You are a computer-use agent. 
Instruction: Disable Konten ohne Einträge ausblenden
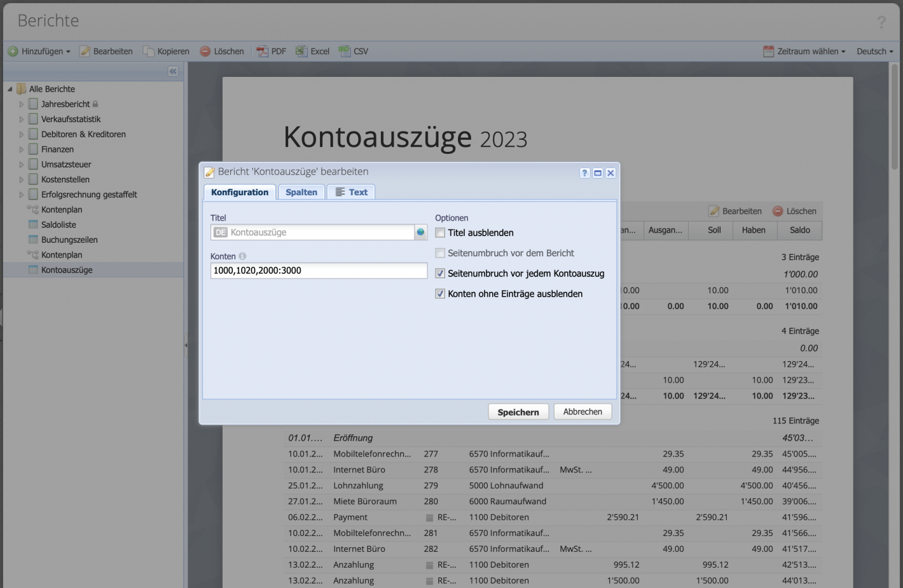pyautogui.click(x=439, y=294)
